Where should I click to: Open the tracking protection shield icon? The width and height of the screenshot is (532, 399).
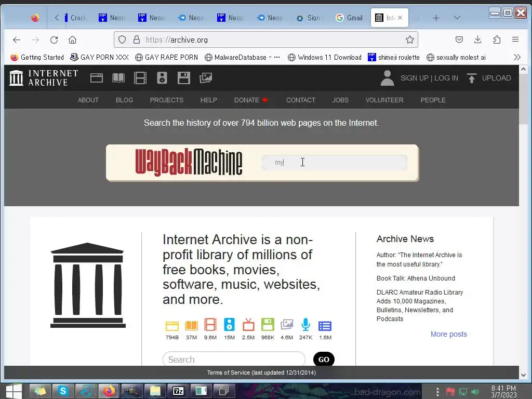click(122, 39)
